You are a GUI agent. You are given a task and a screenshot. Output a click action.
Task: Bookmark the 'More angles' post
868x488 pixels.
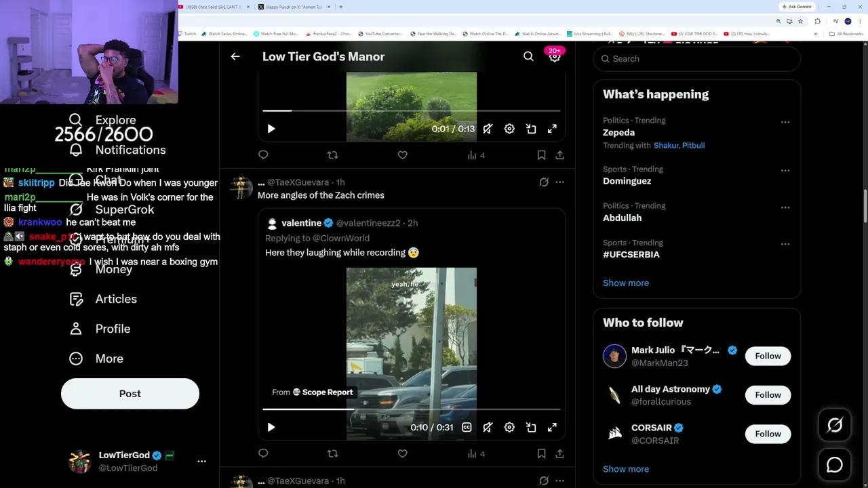(x=541, y=453)
